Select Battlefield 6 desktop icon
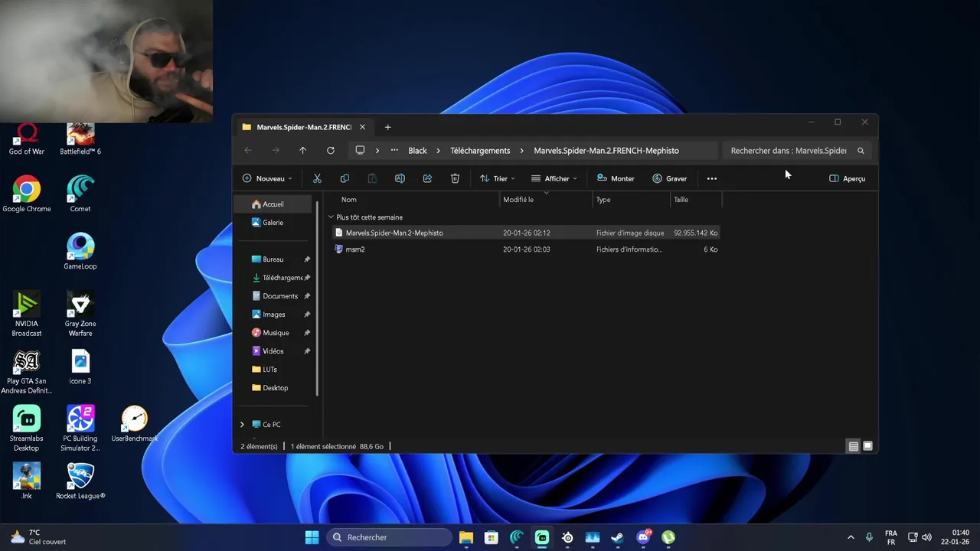Image resolution: width=980 pixels, height=551 pixels. point(80,139)
